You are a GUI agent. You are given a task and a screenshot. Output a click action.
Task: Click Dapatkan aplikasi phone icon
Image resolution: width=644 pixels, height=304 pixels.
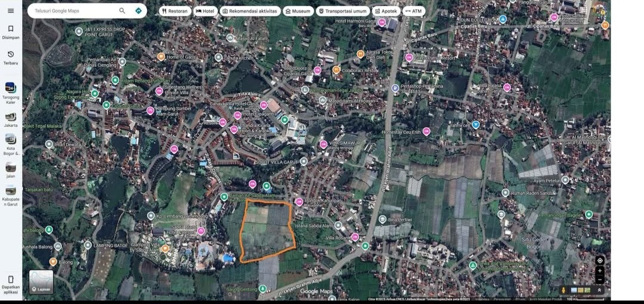11,282
